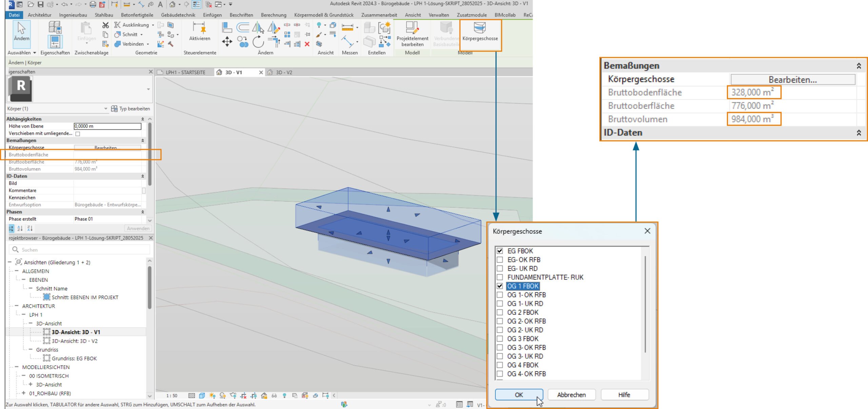Check the EG- UK RD checkbox
The width and height of the screenshot is (868, 409).
500,269
